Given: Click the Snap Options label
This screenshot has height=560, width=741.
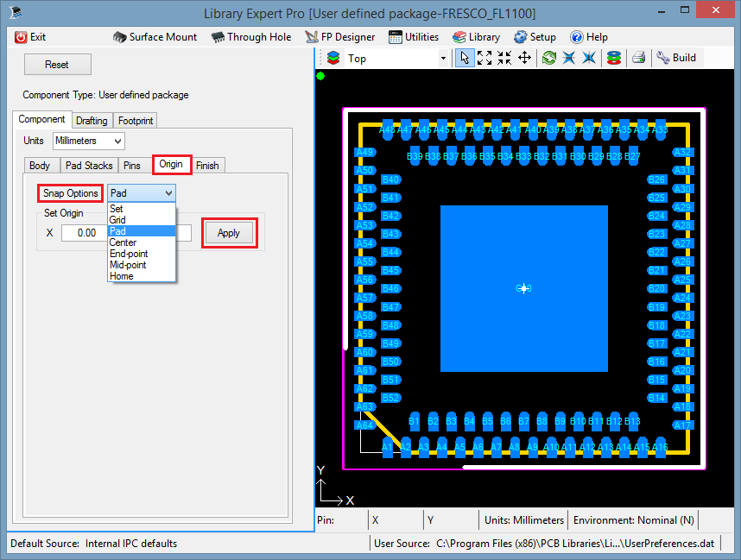Looking at the screenshot, I should 71,193.
